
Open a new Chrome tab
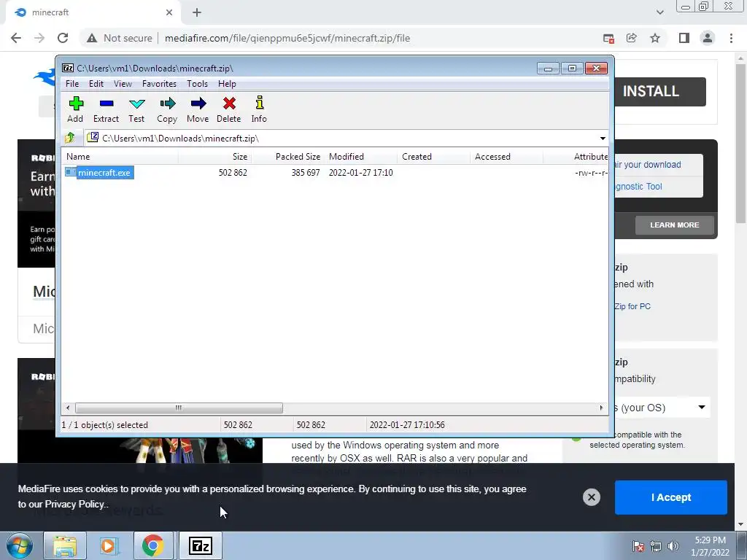point(197,13)
